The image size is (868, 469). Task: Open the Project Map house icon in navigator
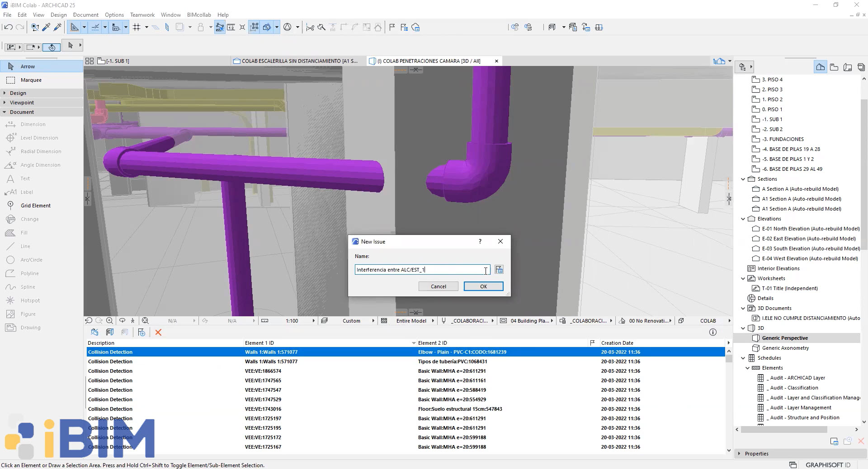coord(820,67)
